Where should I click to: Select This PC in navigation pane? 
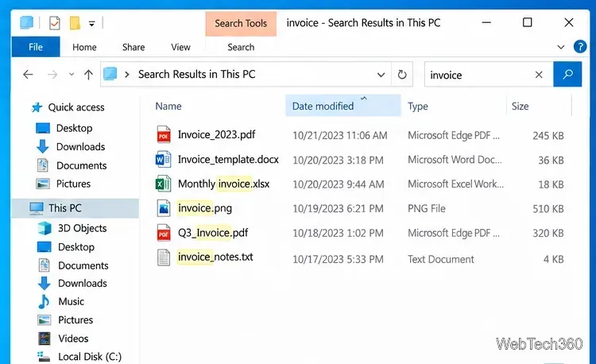coord(75,208)
